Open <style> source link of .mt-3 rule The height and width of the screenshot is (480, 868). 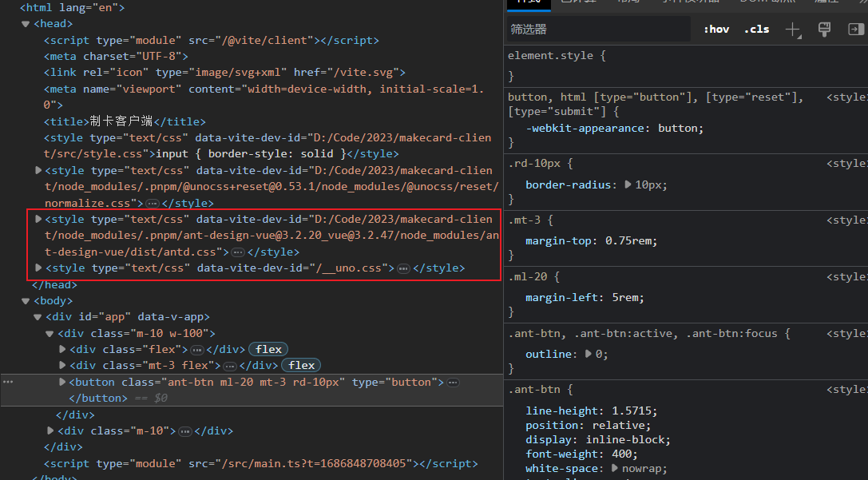click(847, 220)
